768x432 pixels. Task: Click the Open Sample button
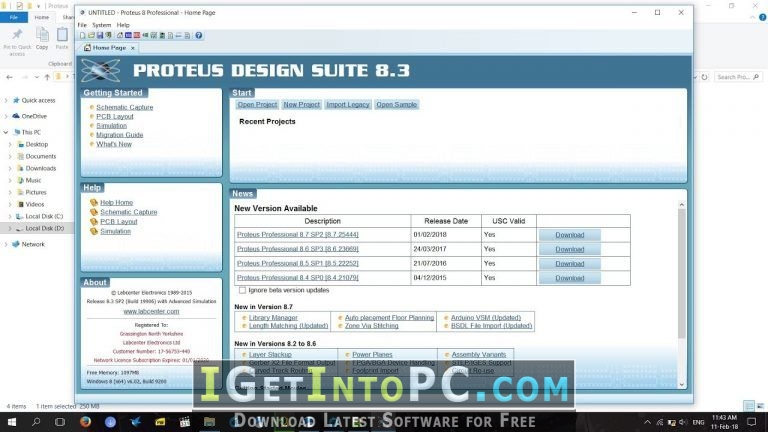coord(397,104)
